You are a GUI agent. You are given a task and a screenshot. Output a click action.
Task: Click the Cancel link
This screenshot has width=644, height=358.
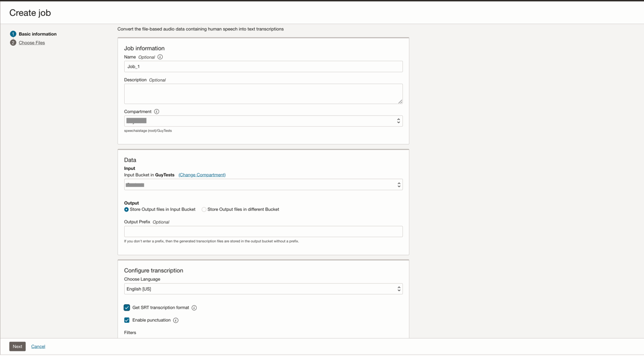pyautogui.click(x=38, y=346)
